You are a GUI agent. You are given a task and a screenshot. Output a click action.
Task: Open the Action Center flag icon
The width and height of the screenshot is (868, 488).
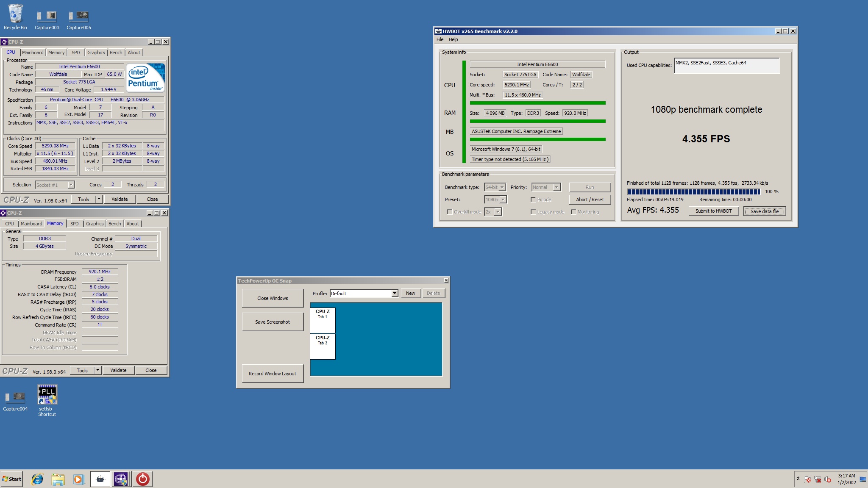point(807,479)
